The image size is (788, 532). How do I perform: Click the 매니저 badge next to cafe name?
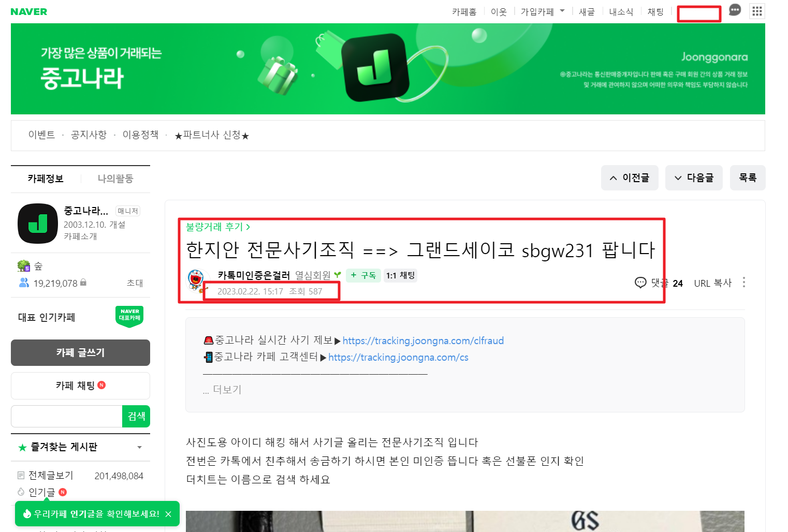(x=128, y=211)
